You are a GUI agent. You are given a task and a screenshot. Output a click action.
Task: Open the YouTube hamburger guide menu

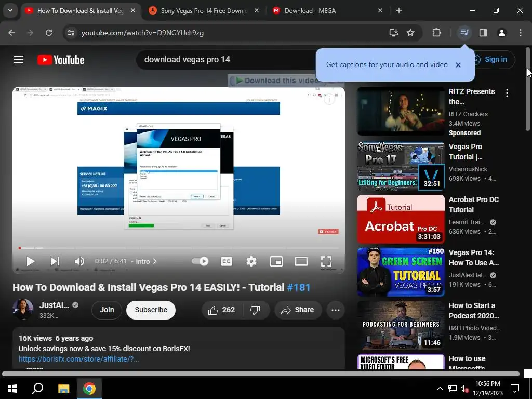(x=19, y=60)
